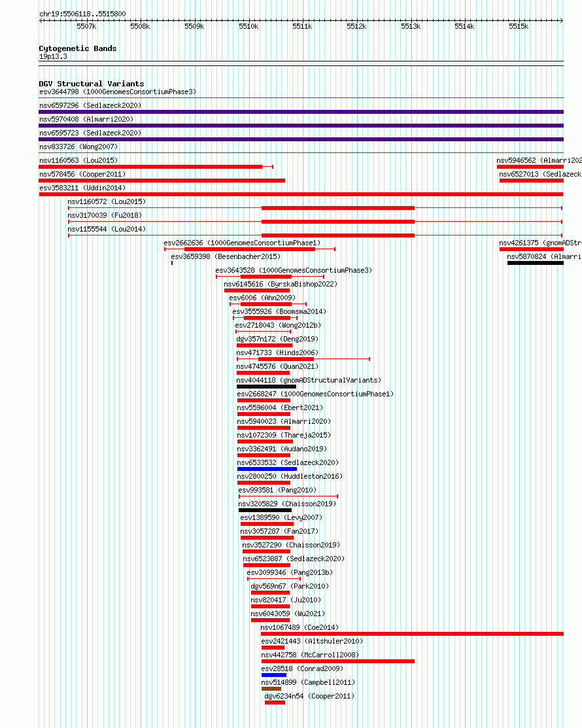Select esv2668247 1000GenomesConsortiumPhase1 label
The image size is (582, 728).
[x=315, y=394]
